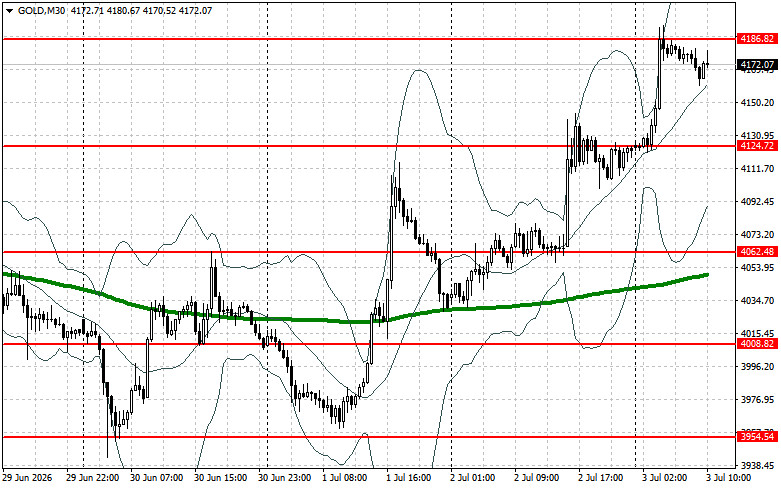Click the 3996.20 price scale value
Viewport: 781px width, 489px height.
757,367
